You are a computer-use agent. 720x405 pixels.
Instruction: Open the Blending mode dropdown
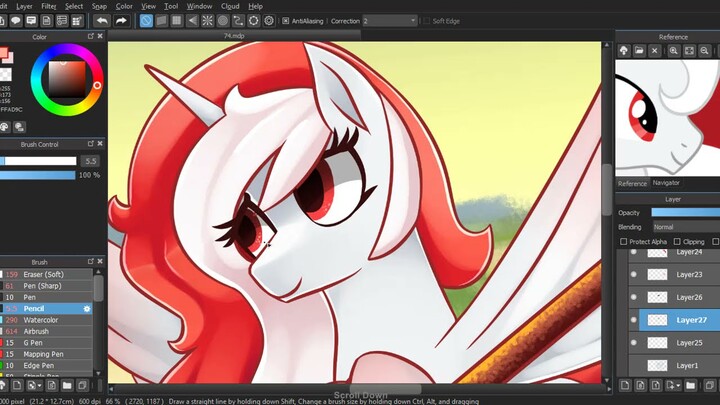(686, 227)
